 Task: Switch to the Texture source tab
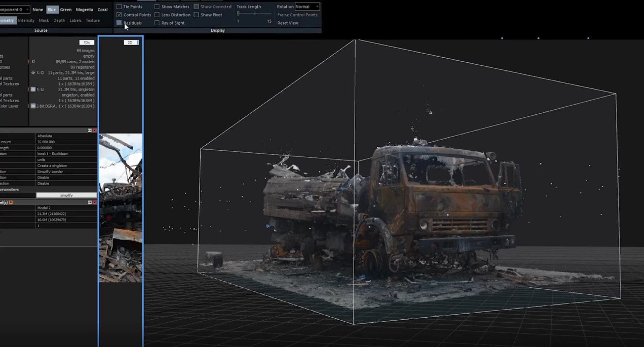click(x=93, y=21)
